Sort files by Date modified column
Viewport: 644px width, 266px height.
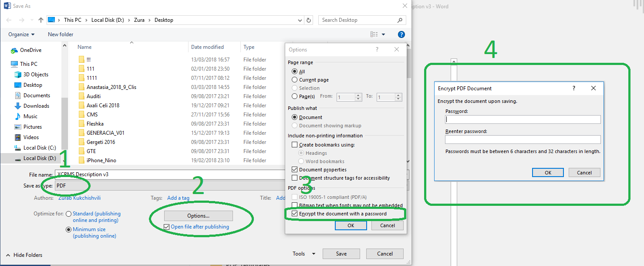(x=207, y=47)
